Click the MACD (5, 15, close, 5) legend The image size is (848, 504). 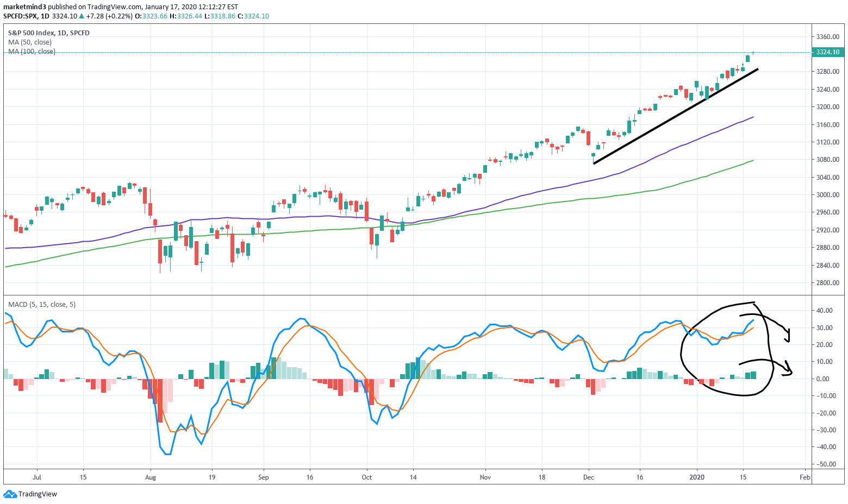pos(42,305)
